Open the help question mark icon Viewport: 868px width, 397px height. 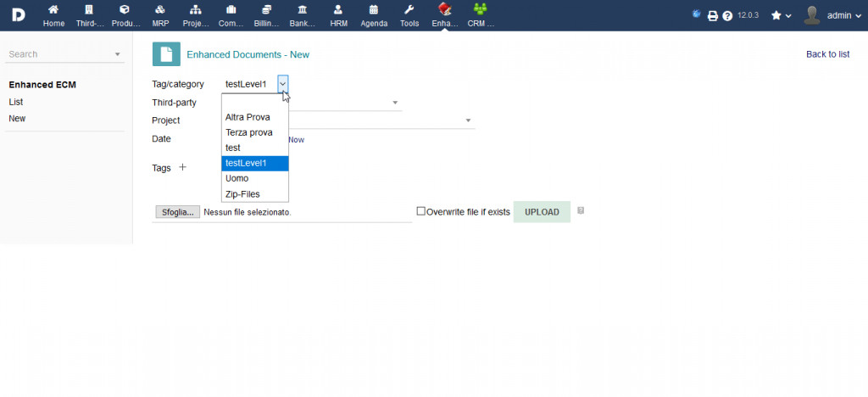[x=727, y=16]
